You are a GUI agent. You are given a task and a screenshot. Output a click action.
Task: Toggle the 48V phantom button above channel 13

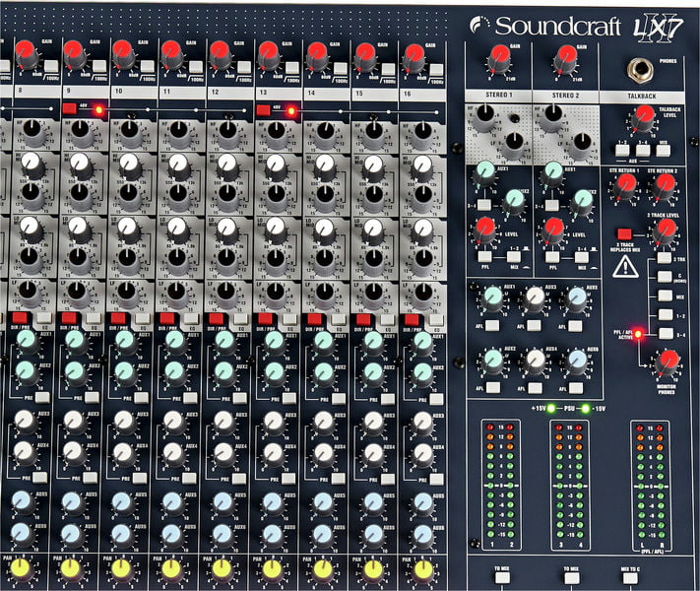pos(263,110)
